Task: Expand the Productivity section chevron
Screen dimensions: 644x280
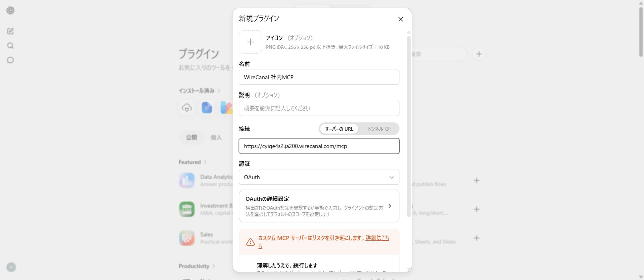Action: pos(214,266)
